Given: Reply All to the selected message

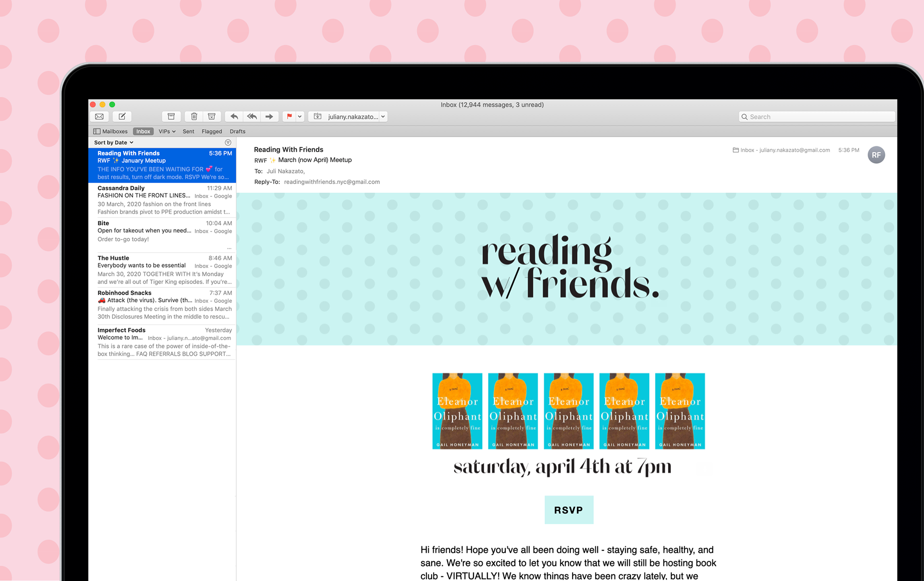Looking at the screenshot, I should point(252,116).
